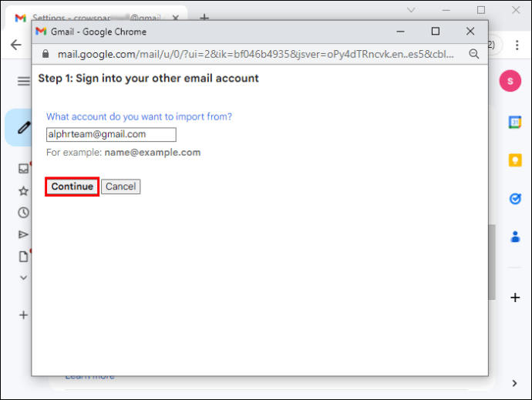Open Google Tasks side panel icon
The image size is (532, 400).
(514, 199)
